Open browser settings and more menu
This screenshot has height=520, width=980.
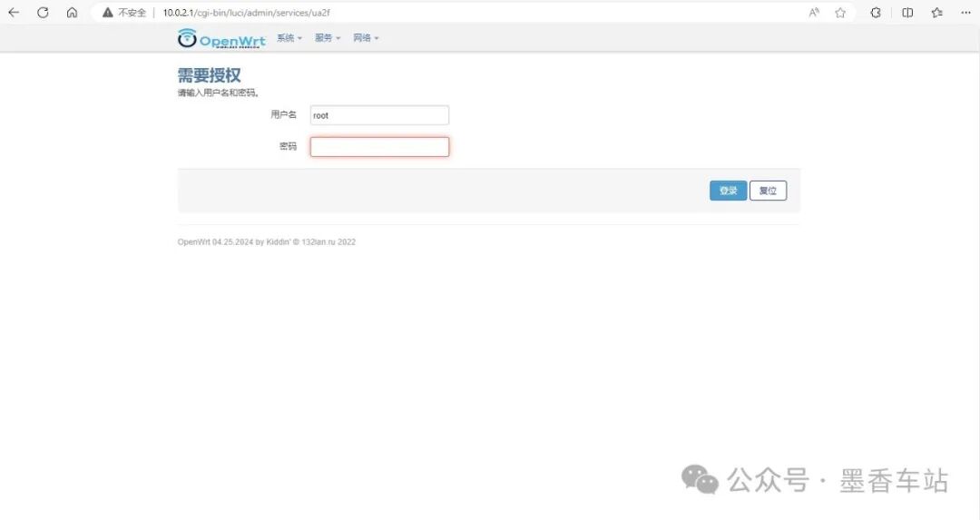coord(965,13)
